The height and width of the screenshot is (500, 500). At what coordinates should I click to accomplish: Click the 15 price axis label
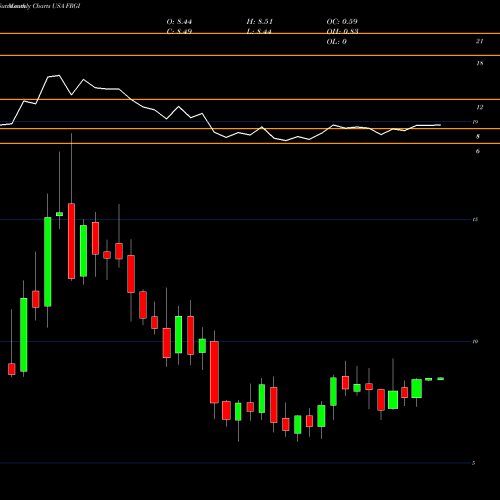point(475,219)
